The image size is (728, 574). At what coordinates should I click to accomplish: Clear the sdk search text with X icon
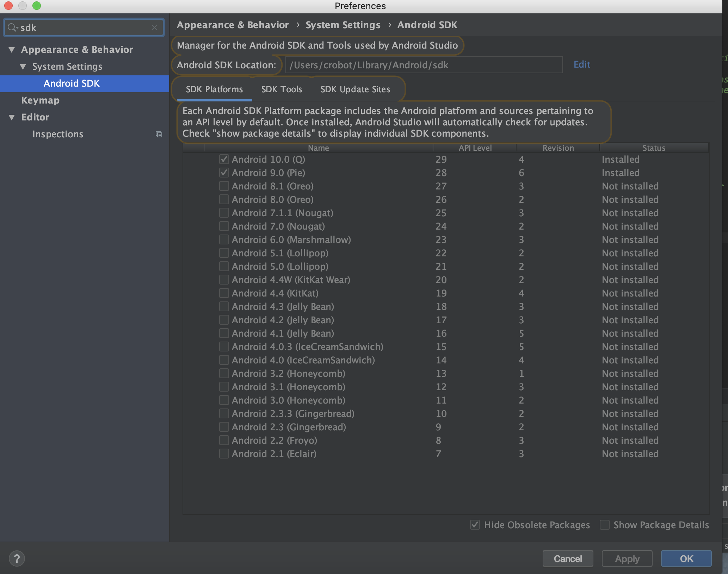154,27
